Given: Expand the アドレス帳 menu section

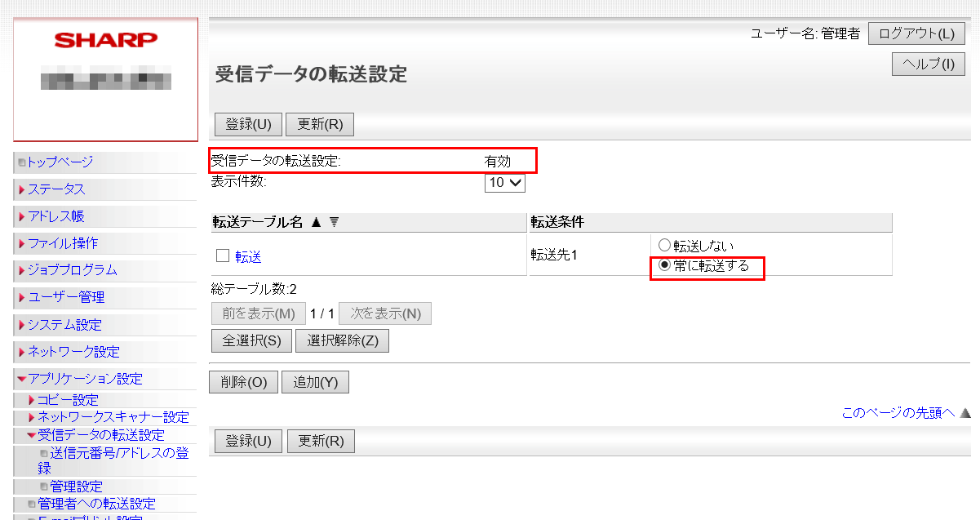Looking at the screenshot, I should [56, 216].
